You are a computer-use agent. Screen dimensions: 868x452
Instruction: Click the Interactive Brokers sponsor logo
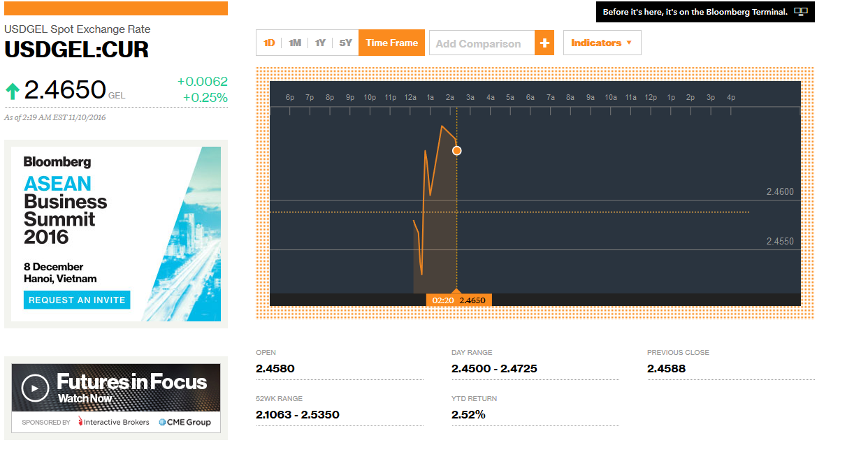[x=113, y=422]
